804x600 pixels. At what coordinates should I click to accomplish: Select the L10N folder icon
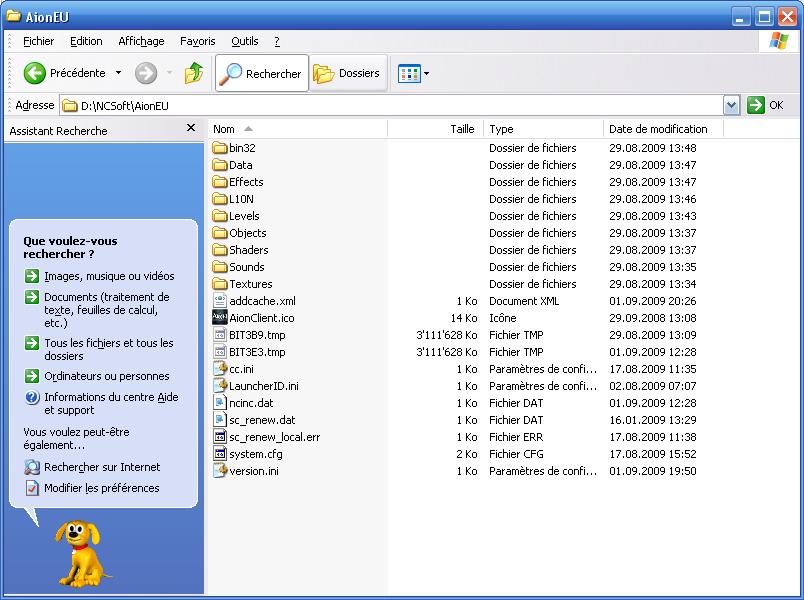pos(220,199)
